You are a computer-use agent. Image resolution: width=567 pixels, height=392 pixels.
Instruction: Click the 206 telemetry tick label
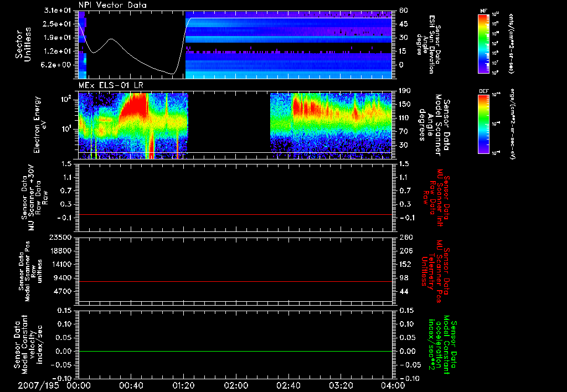pos(405,251)
